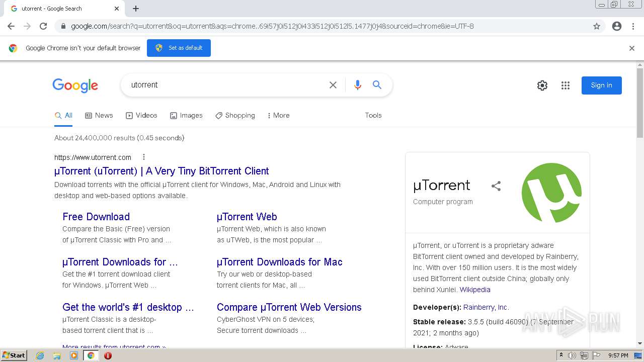644x362 pixels.
Task: Switch to the Videos tab
Action: [141, 116]
